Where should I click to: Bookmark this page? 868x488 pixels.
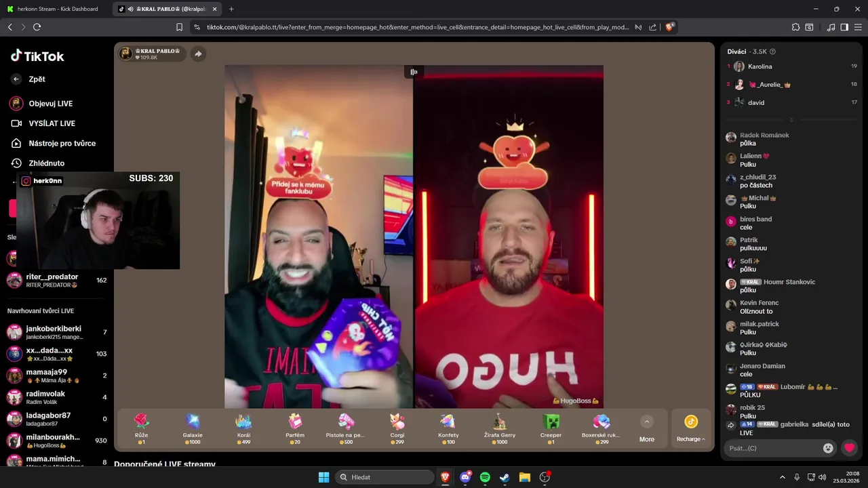pos(179,27)
